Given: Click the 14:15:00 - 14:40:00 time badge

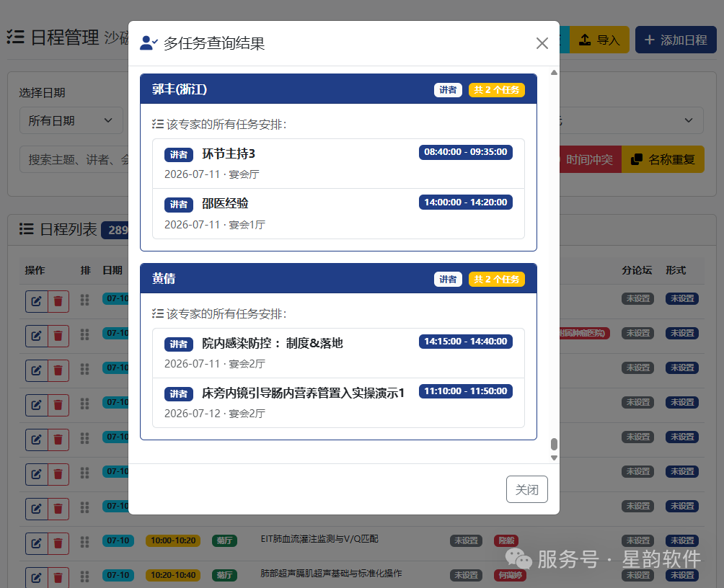Looking at the screenshot, I should click(x=465, y=342).
